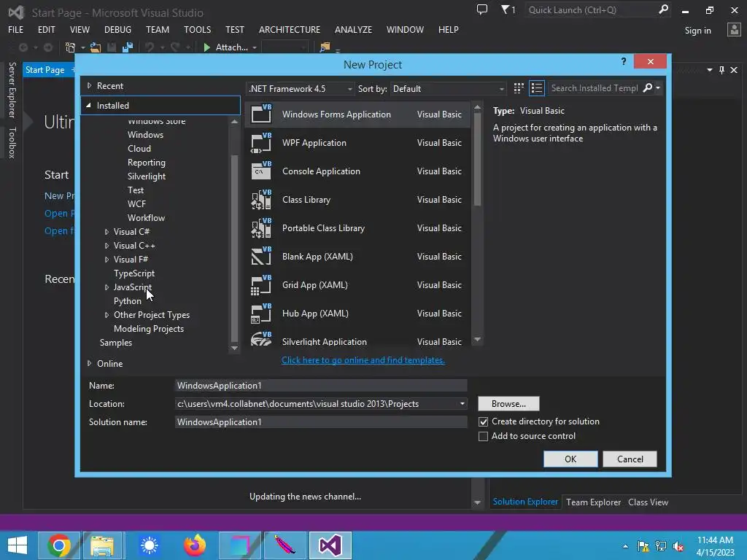Click the Solution name input field
The image size is (747, 560).
coord(321,422)
